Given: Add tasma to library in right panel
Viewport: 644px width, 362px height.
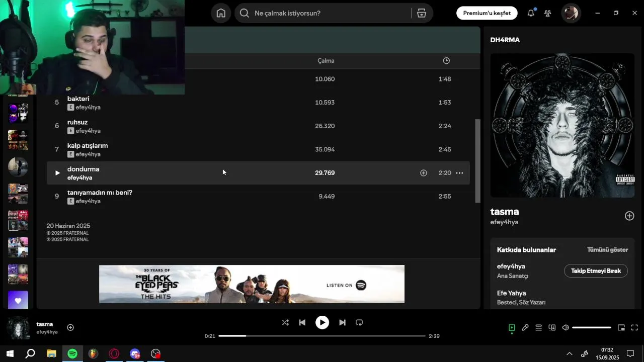Looking at the screenshot, I should pyautogui.click(x=629, y=216).
